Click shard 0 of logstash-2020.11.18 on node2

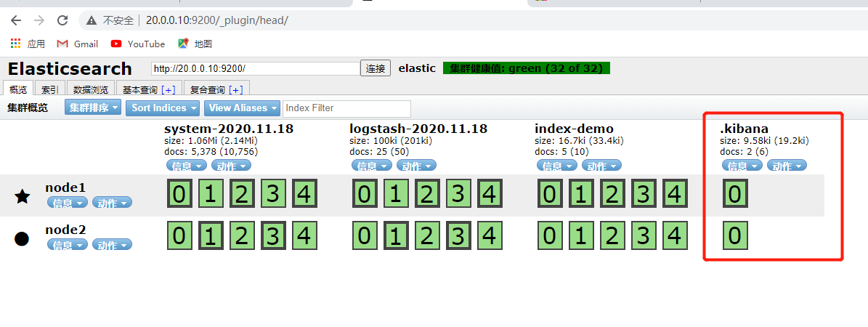point(364,235)
